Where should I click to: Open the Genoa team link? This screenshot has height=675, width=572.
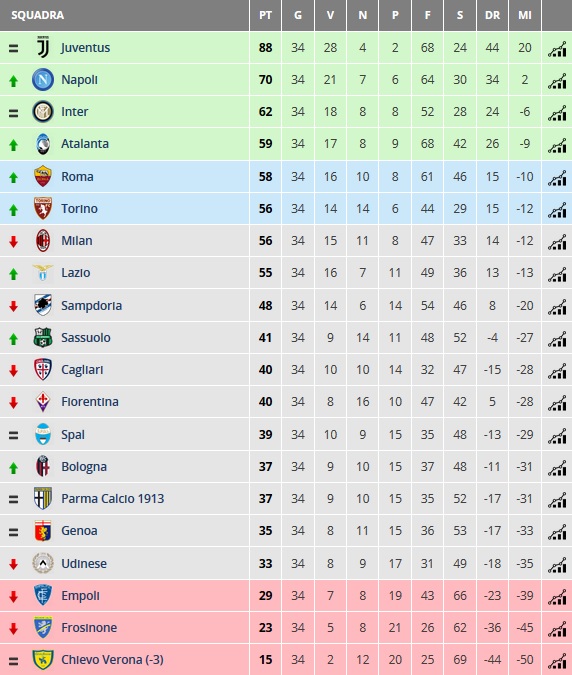(79, 530)
